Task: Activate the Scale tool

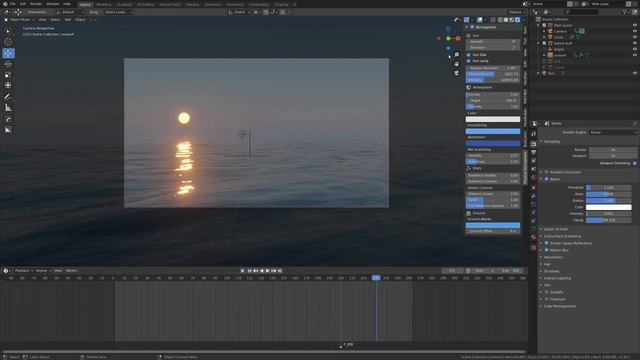Action: [x=8, y=75]
